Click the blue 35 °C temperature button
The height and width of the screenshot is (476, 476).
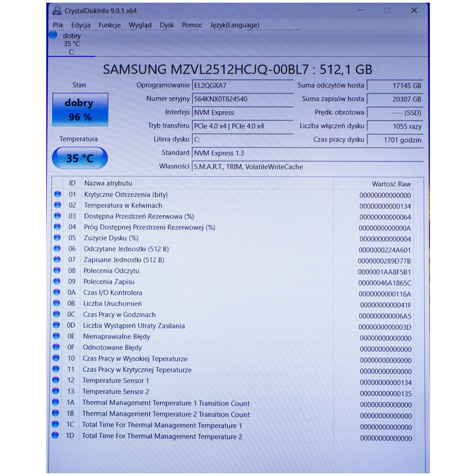click(80, 158)
